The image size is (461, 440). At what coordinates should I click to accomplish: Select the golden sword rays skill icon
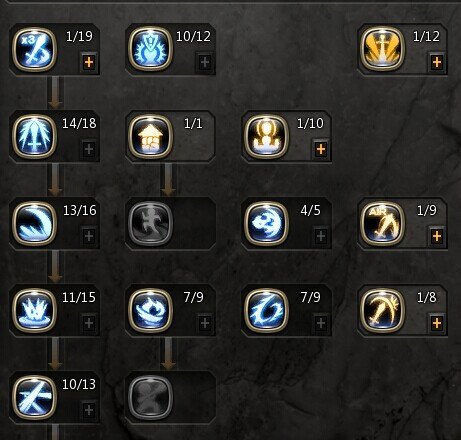point(382,50)
